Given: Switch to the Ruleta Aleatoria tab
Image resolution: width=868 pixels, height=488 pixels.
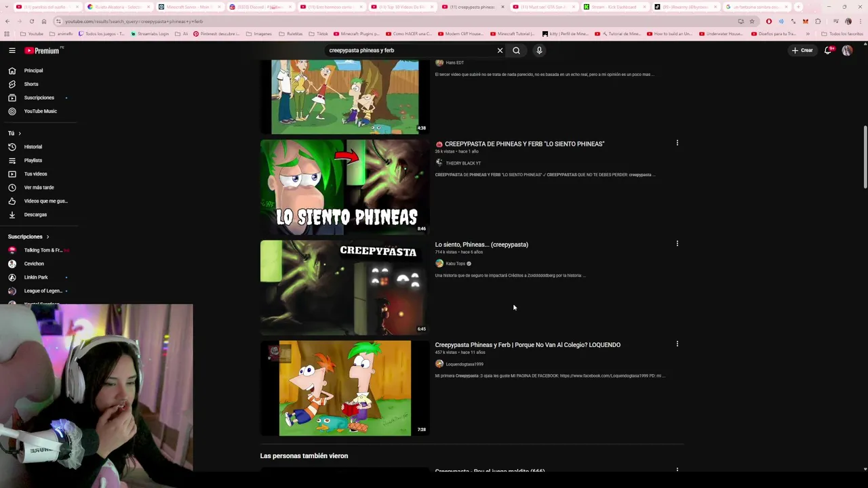Looking at the screenshot, I should point(117,7).
